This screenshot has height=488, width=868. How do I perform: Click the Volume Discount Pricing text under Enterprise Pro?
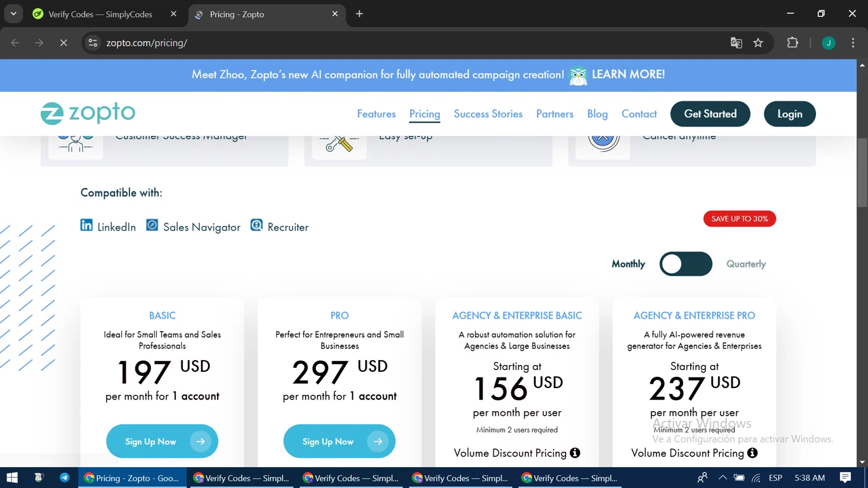coord(687,453)
